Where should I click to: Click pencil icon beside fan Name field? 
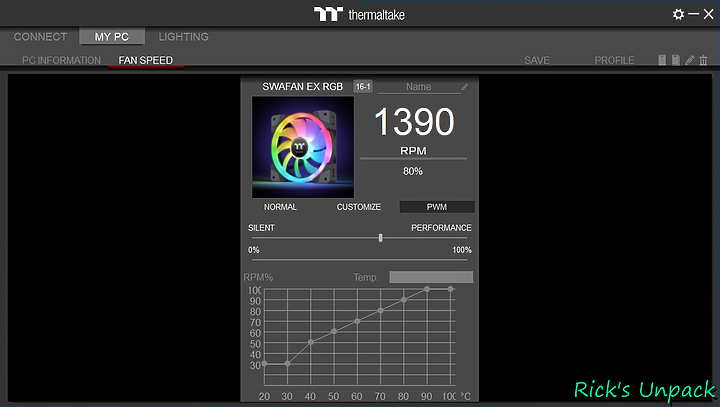click(x=465, y=87)
